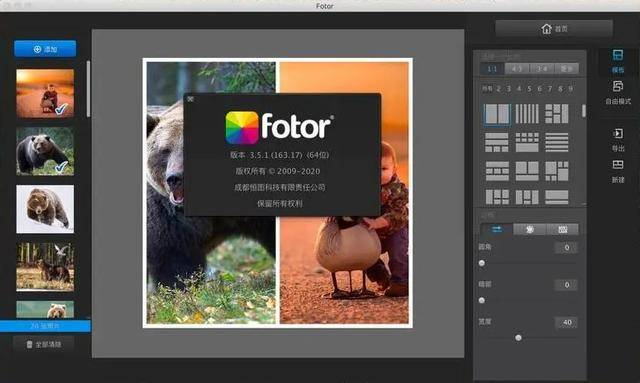The height and width of the screenshot is (383, 640).
Task: Click the 添加 add photos button
Action: pyautogui.click(x=45, y=49)
